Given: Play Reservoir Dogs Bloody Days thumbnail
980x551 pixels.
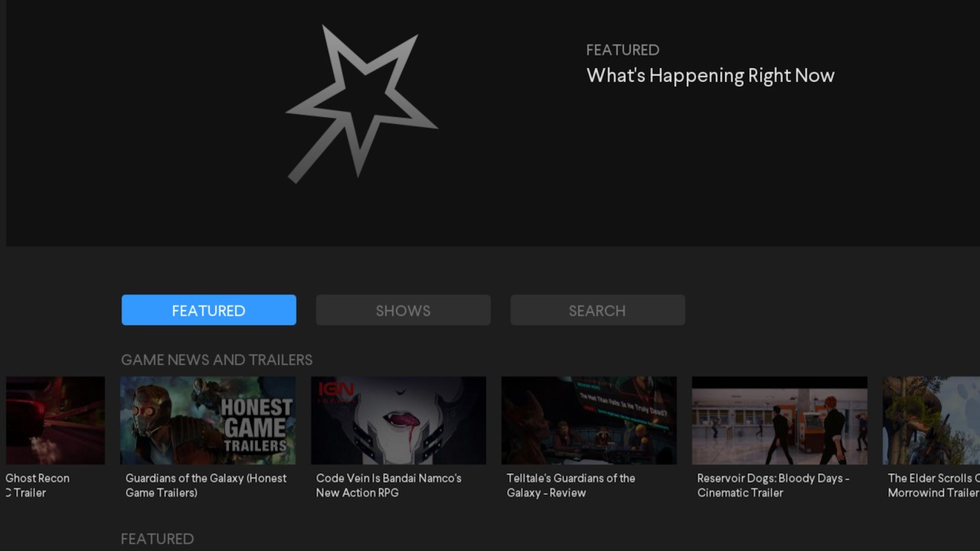Looking at the screenshot, I should (779, 420).
